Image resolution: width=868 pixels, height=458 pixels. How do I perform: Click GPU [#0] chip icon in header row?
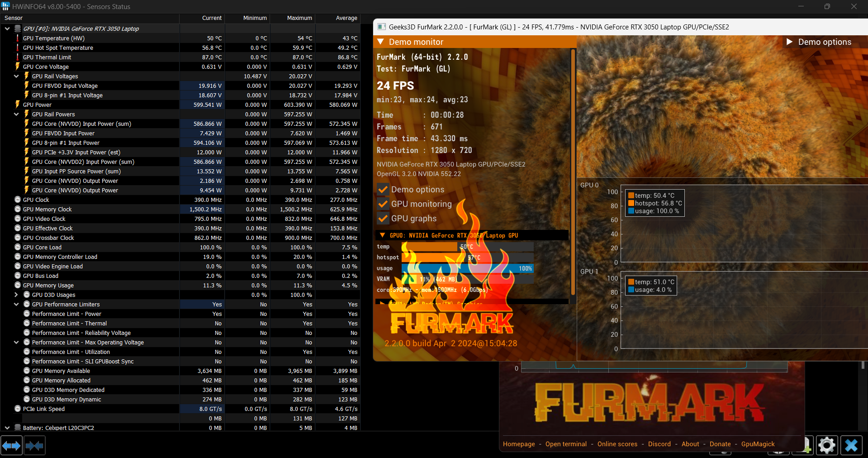pos(18,29)
